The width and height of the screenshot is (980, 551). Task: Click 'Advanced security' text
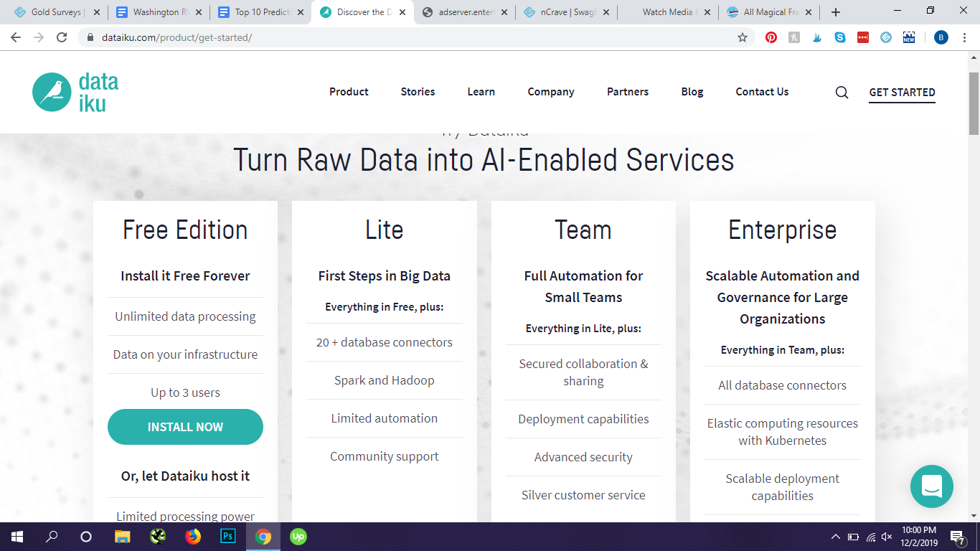coord(583,457)
